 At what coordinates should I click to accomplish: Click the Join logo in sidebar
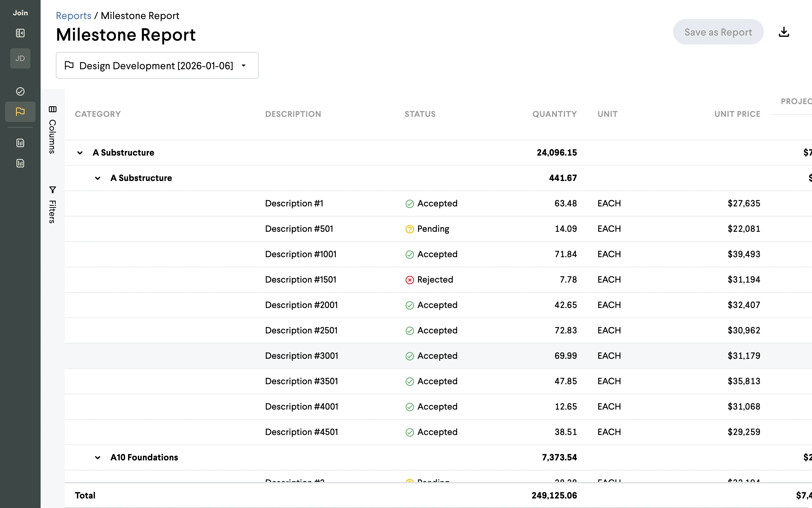click(20, 13)
